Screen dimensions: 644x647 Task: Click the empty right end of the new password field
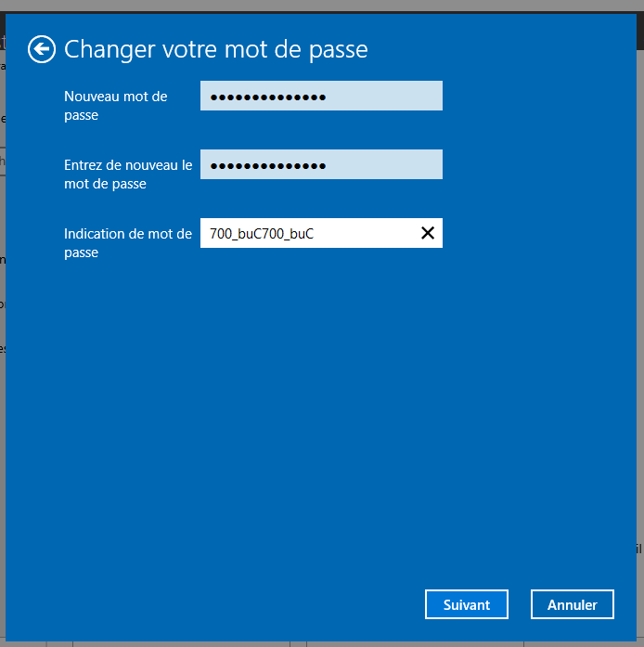coord(399,96)
